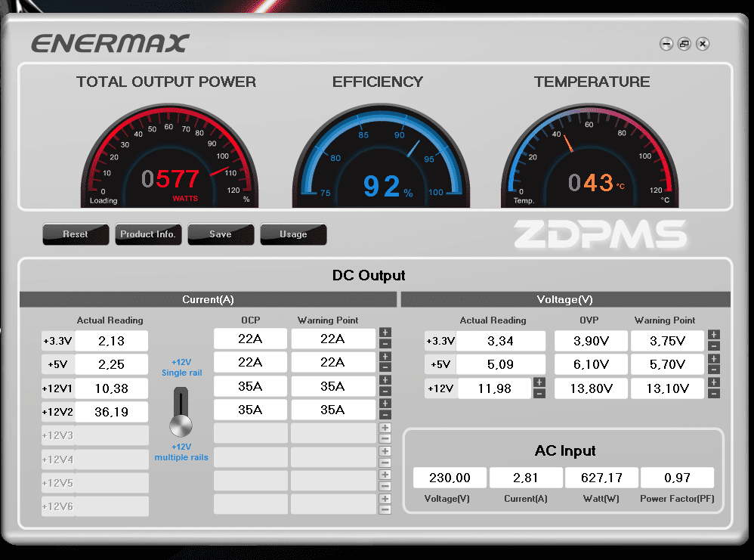This screenshot has height=560, width=754.
Task: Click power factor value 0.97
Action: 677,478
